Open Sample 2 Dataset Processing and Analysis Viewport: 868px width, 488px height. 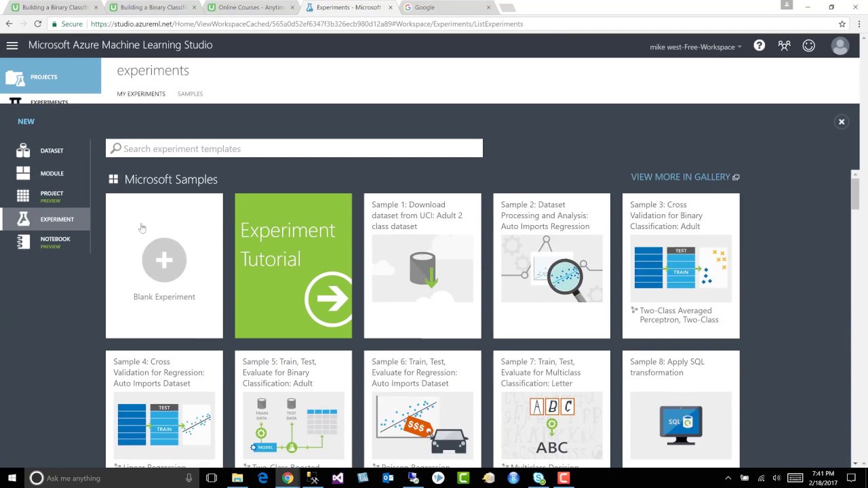click(551, 266)
